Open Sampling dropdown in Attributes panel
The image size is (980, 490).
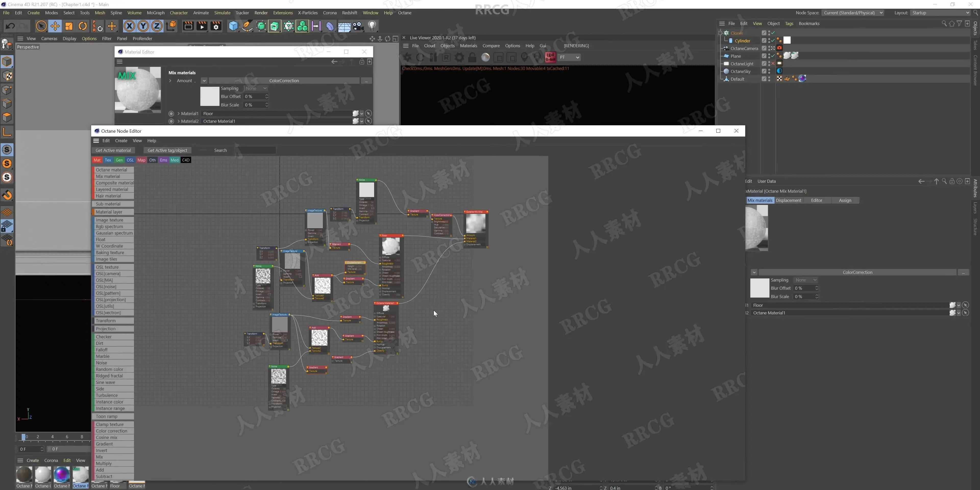pos(806,280)
